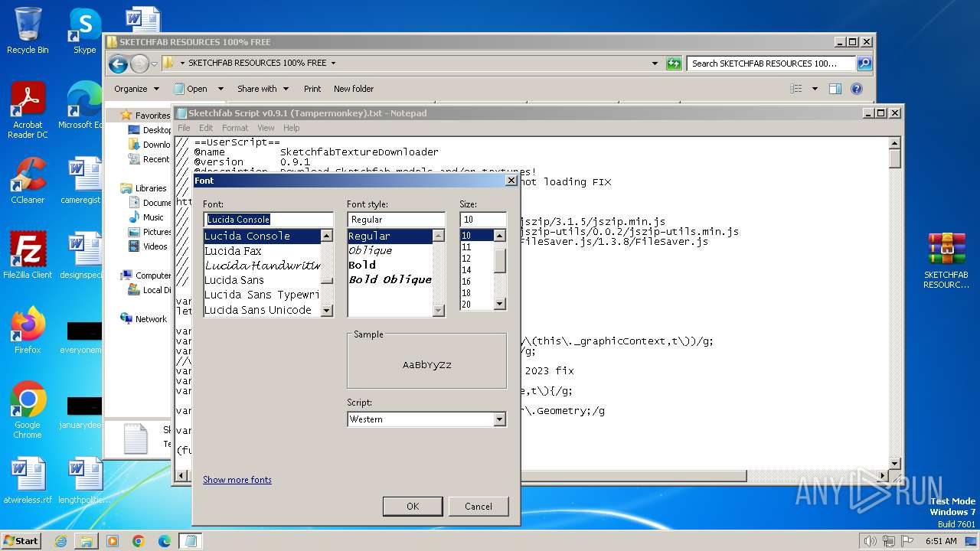Screen dimensions: 980x551
Task: Open the atwireless.rtf document icon
Action: coord(28,481)
